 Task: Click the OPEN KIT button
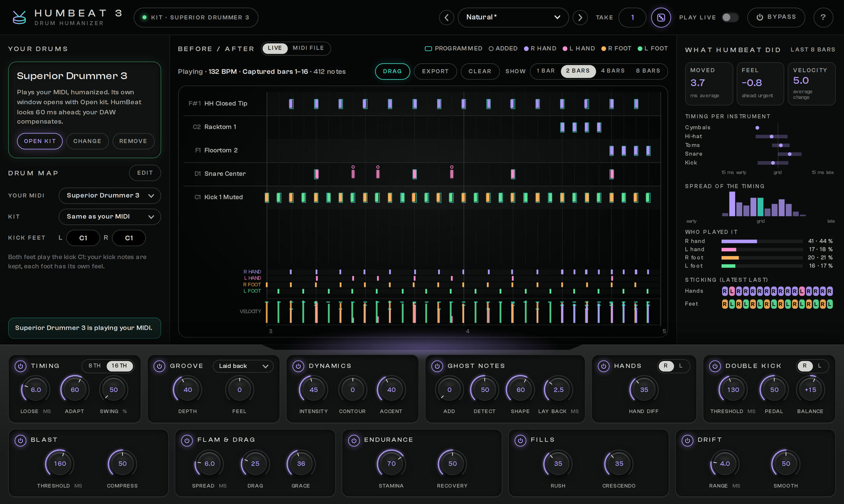coord(40,141)
